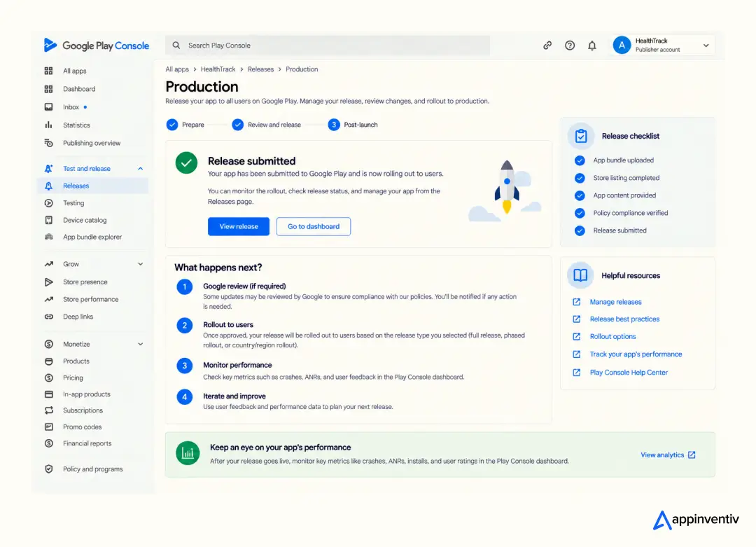Click the Pricing dollar icon
This screenshot has height=547, width=756.
pos(49,378)
